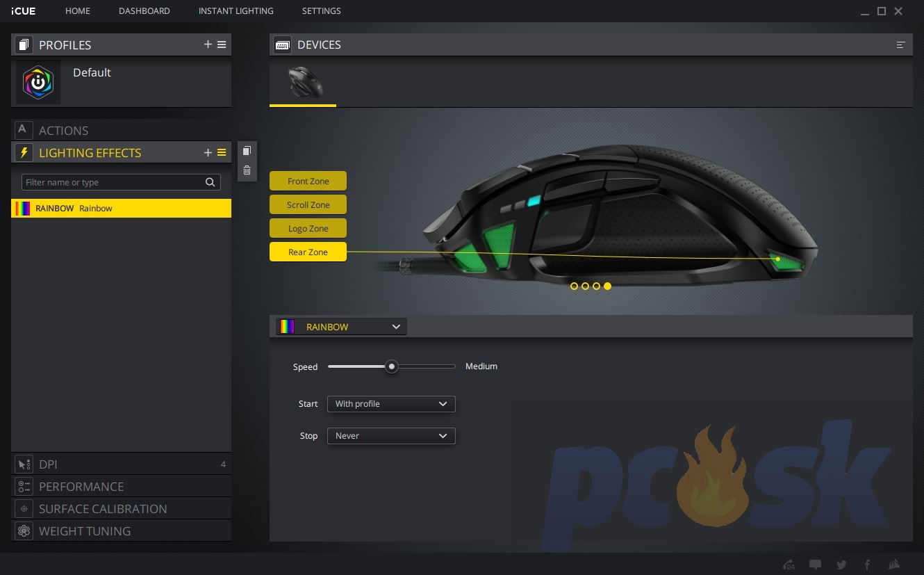
Task: Click the Speed slider handle
Action: (x=392, y=366)
